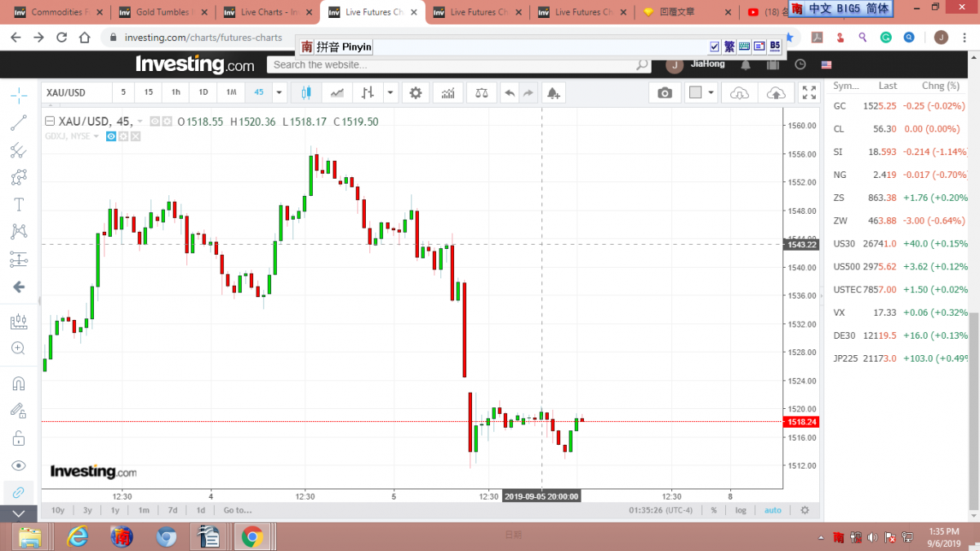Screen dimensions: 980x551
Task: Select the Text annotation tool
Action: [x=18, y=205]
